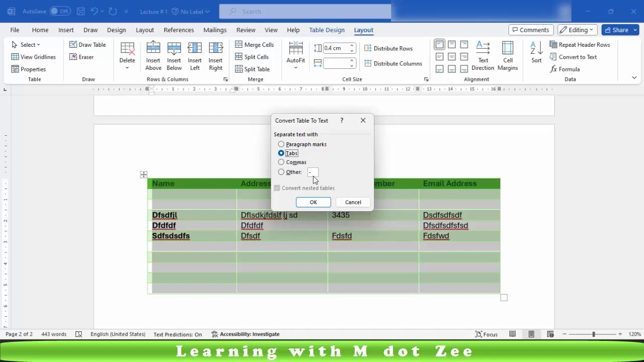Select the Eraser tool
The width and height of the screenshot is (644, 362).
pyautogui.click(x=82, y=57)
